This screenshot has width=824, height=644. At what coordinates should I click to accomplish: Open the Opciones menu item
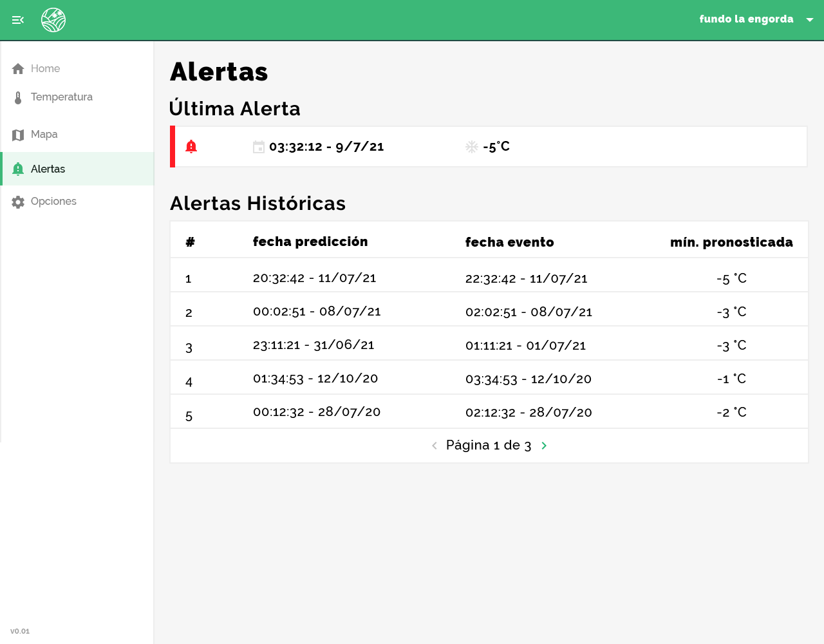(53, 202)
